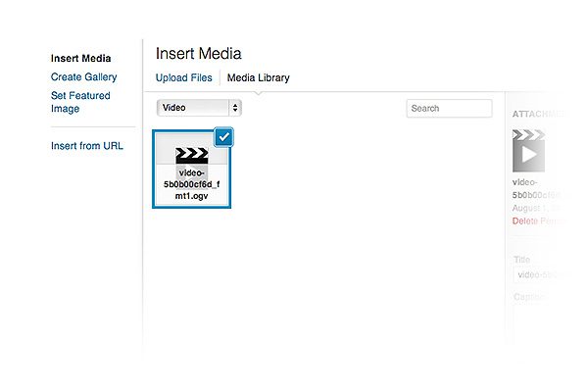Viewport: 588px width, 392px height.
Task: Click the video file name label under thumbnail
Action: click(x=192, y=184)
